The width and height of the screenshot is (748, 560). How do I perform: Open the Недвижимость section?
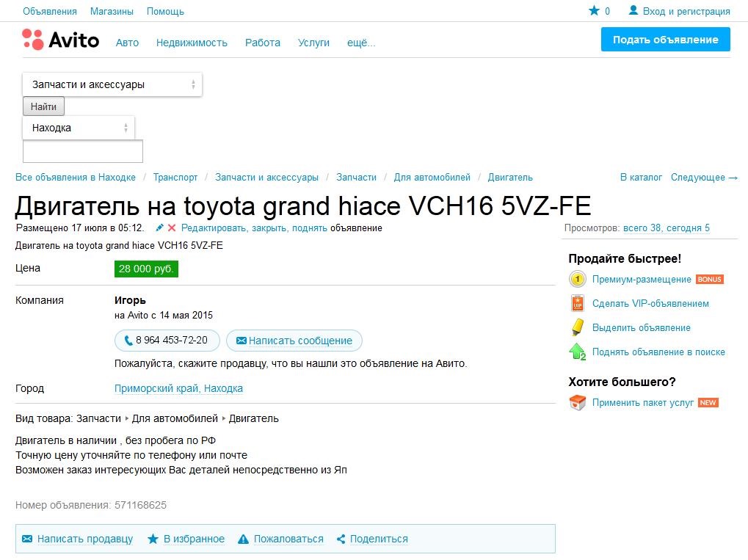tap(192, 43)
